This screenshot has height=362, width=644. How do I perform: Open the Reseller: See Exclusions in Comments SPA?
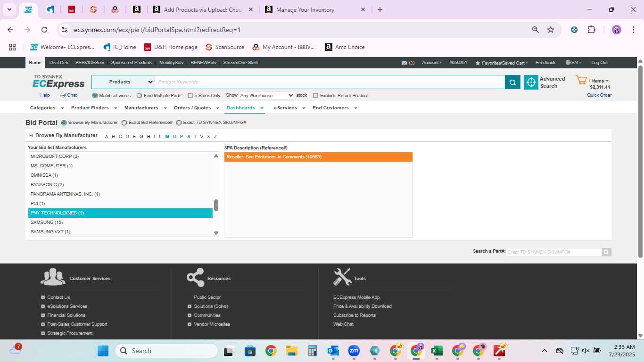tap(318, 157)
